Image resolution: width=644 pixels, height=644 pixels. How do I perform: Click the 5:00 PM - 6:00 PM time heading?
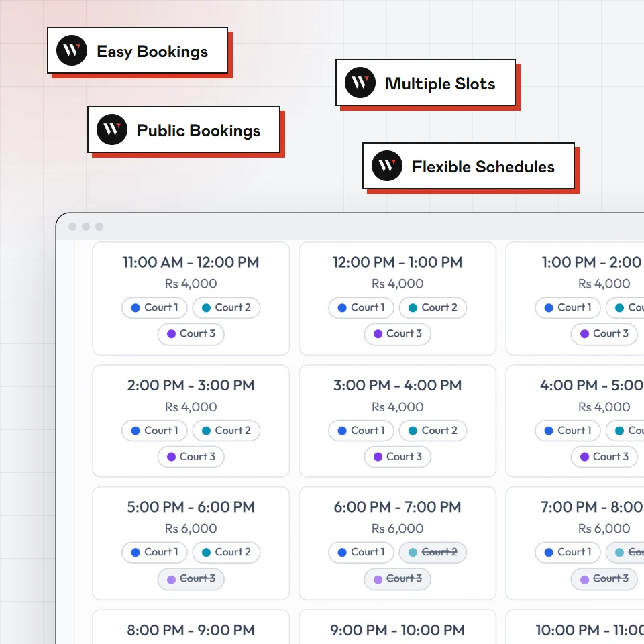coord(191,507)
